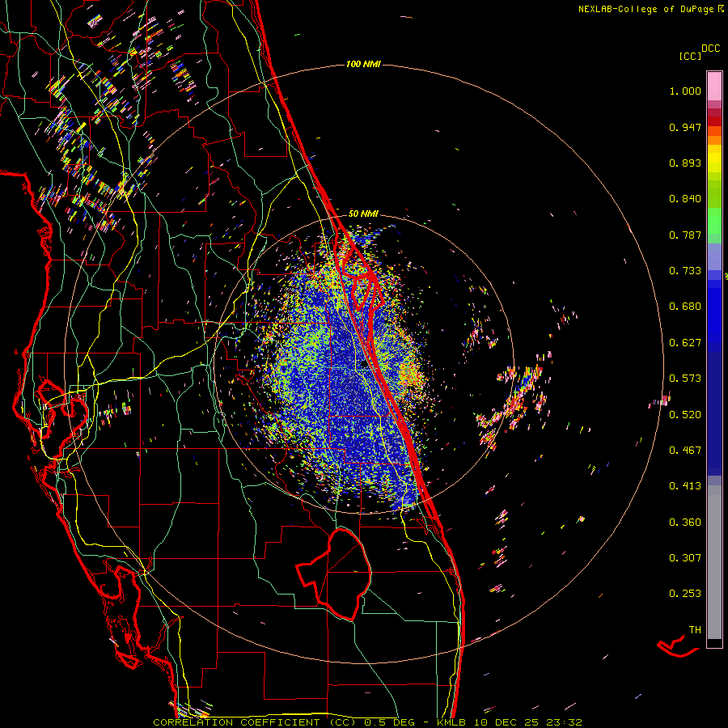Click the 50 NMI range ring label

point(363,214)
